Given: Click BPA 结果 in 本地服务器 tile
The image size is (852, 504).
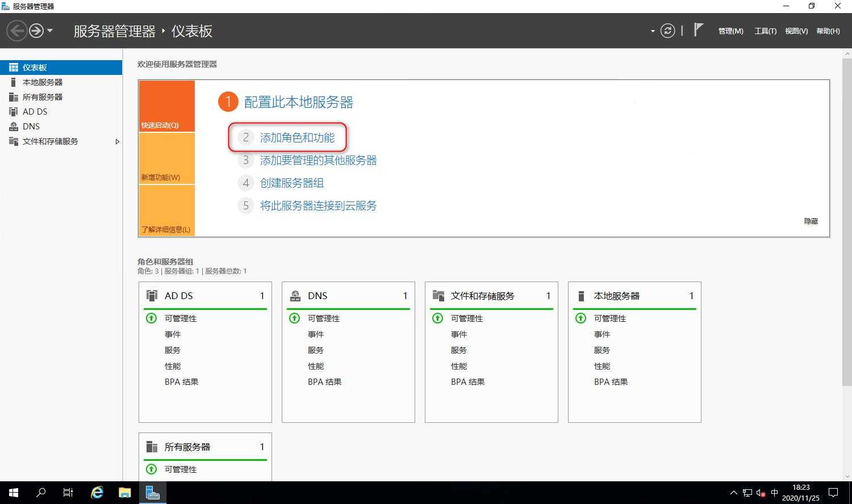Looking at the screenshot, I should coord(611,382).
